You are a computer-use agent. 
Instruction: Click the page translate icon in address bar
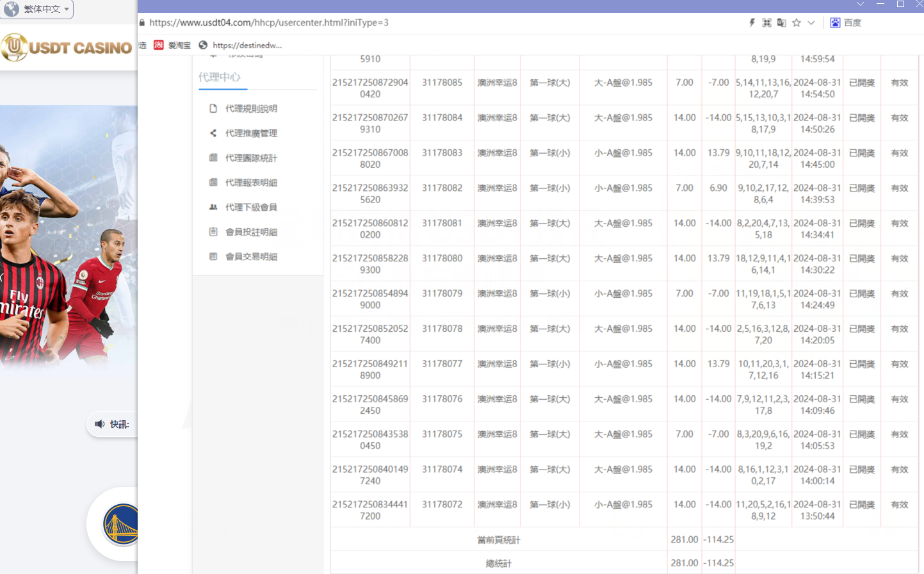[x=781, y=22]
